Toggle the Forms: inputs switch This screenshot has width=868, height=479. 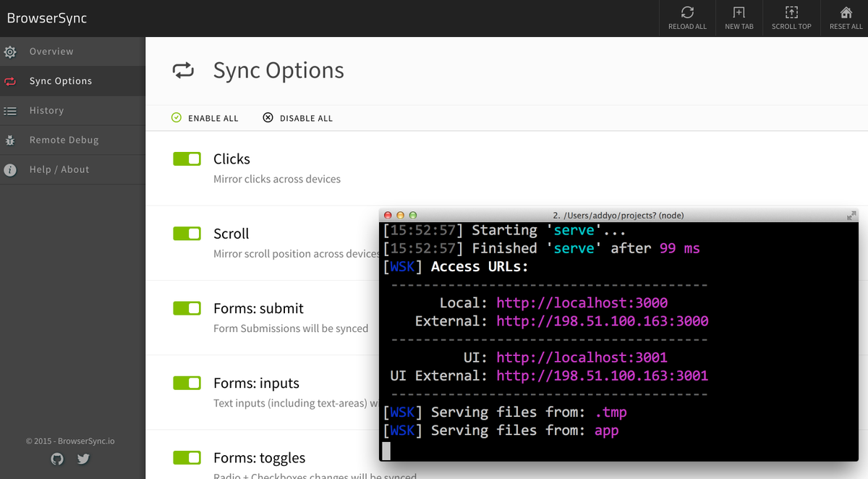pos(187,383)
